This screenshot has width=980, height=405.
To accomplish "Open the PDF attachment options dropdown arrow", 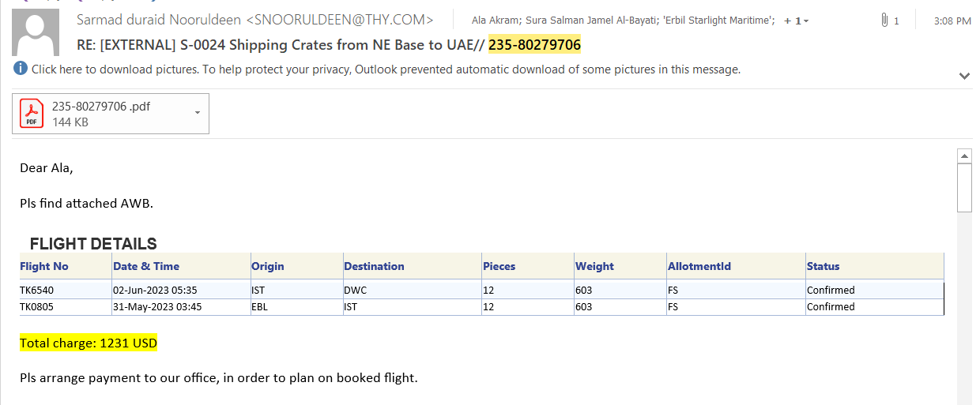I will click(197, 113).
